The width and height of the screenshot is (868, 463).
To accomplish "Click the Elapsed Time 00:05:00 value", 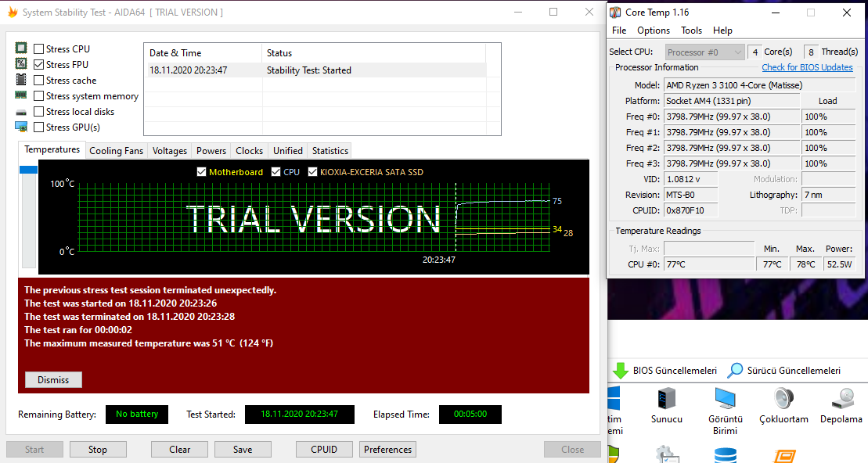I will [x=470, y=415].
